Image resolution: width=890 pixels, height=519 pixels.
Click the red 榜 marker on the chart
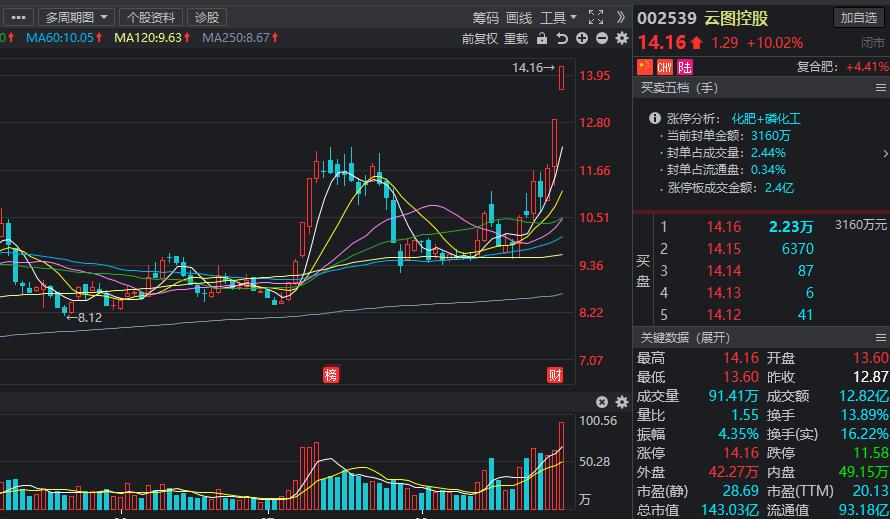pyautogui.click(x=331, y=375)
